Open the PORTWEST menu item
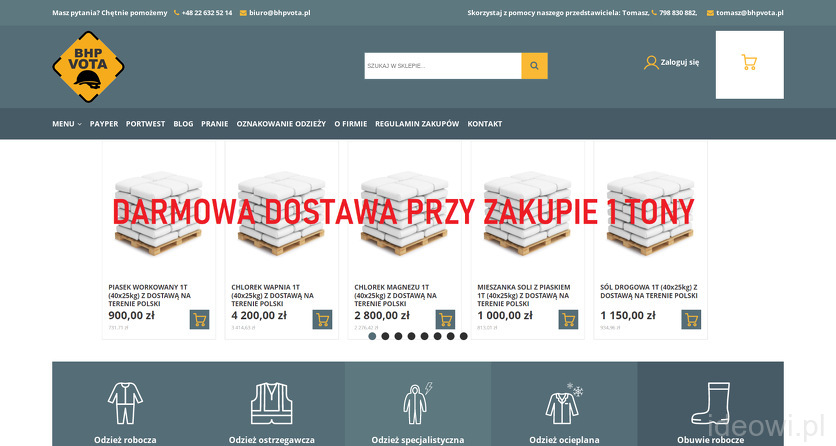The image size is (836, 446). click(145, 124)
